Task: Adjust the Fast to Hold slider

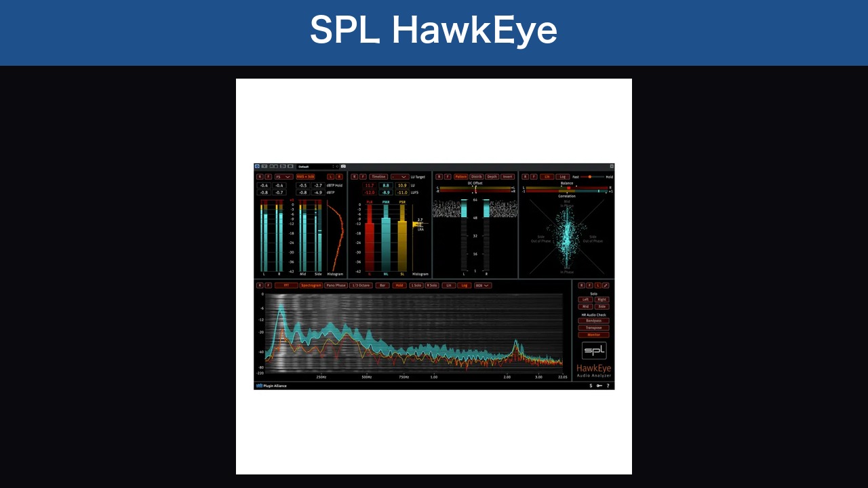Action: (589, 177)
